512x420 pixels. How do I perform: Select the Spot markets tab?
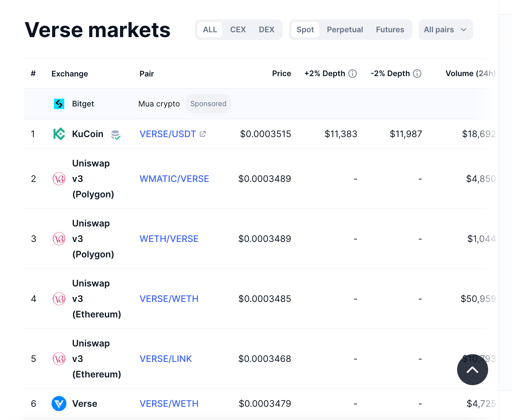click(x=305, y=30)
